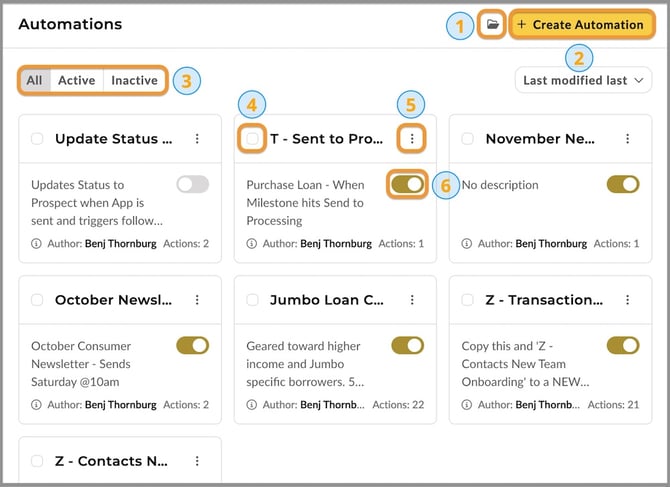Check the November Ne... automation checkbox
The image size is (670, 487).
click(x=467, y=139)
